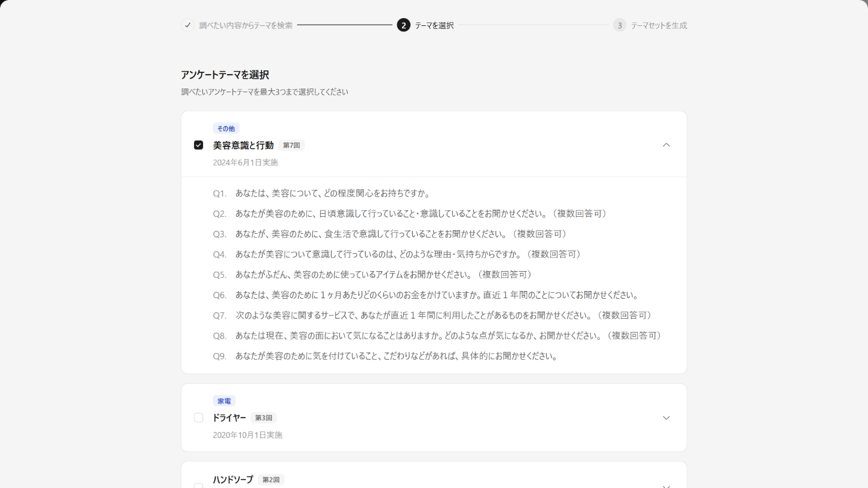Uncheck the 美容意識と行動 checkbox
868x488 pixels.
[198, 145]
